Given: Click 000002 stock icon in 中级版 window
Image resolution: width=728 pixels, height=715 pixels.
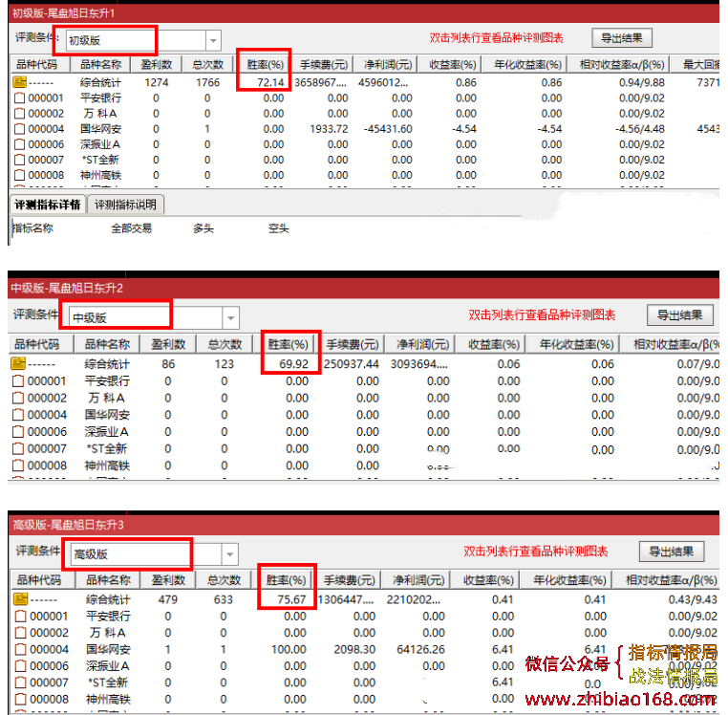Looking at the screenshot, I should click(18, 398).
